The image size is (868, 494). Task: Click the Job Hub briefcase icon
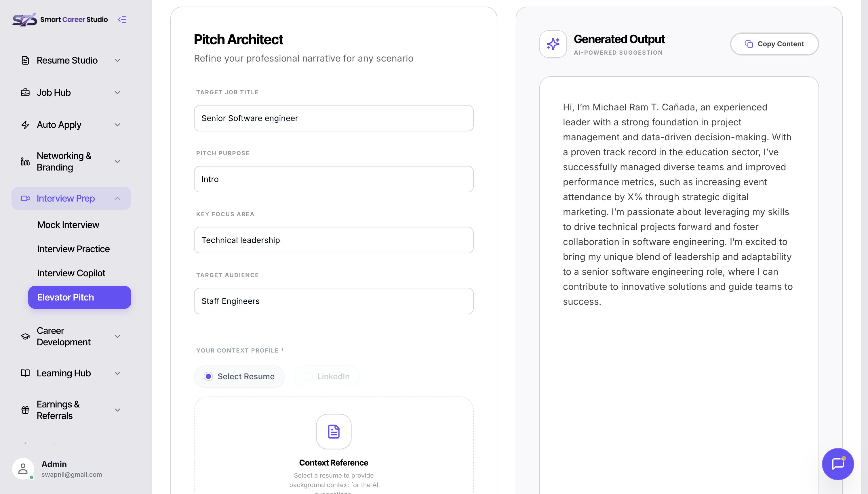(25, 93)
